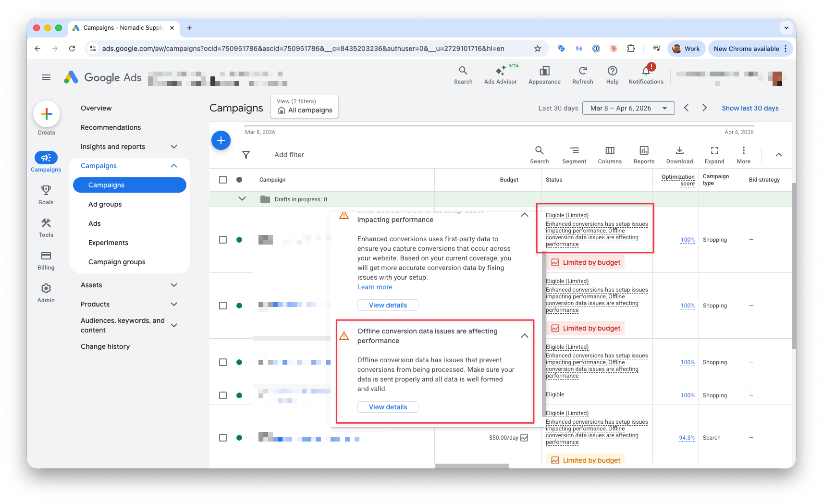The width and height of the screenshot is (823, 504).
Task: Expand the Drafts in progress row
Action: [243, 198]
